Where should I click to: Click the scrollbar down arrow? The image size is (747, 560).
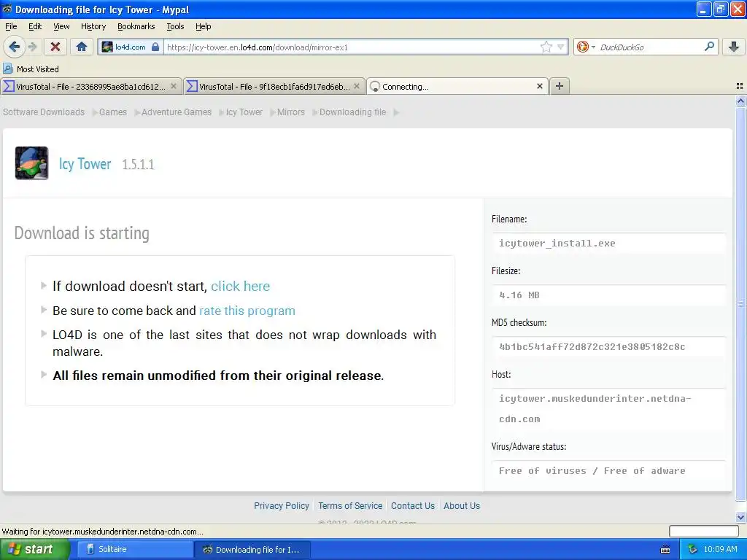(740, 517)
